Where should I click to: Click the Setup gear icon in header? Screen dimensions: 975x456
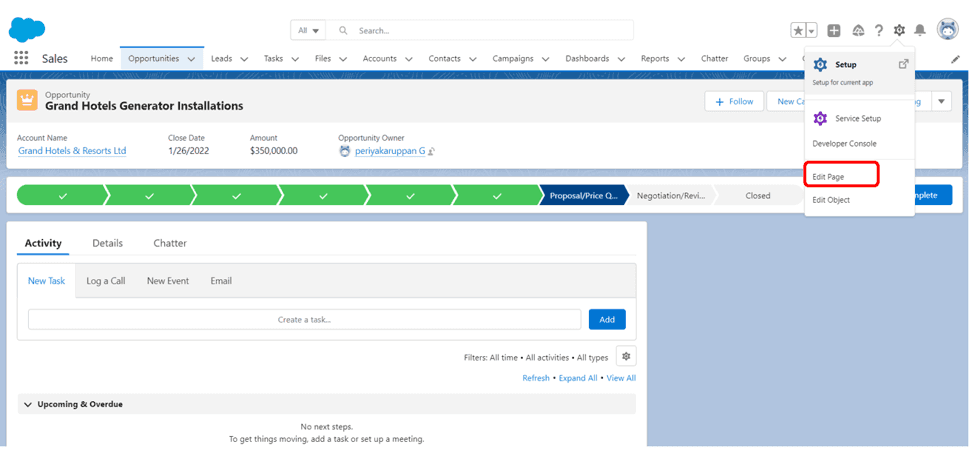pos(899,30)
